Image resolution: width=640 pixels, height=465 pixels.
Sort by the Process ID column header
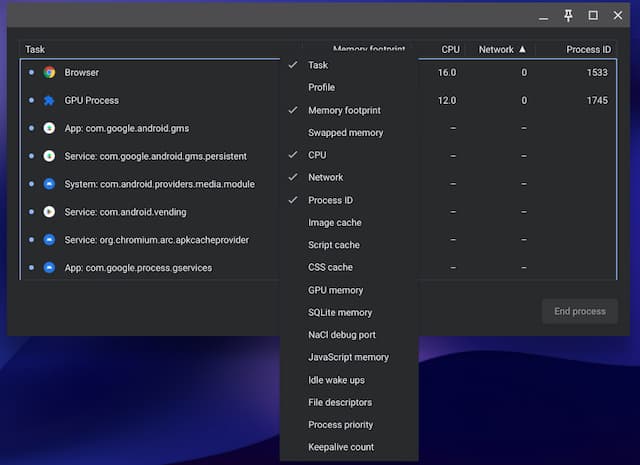[587, 49]
